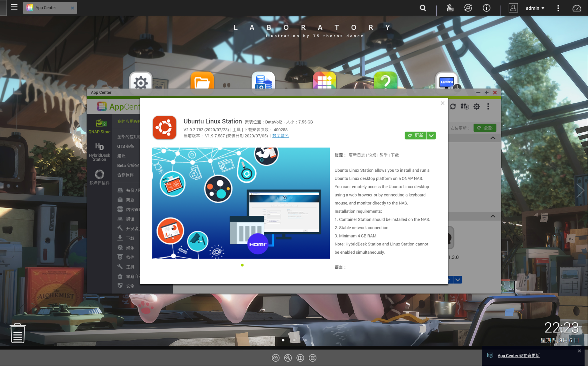Click the external devices sync icon
The width and height of the screenshot is (588, 366).
(468, 8)
